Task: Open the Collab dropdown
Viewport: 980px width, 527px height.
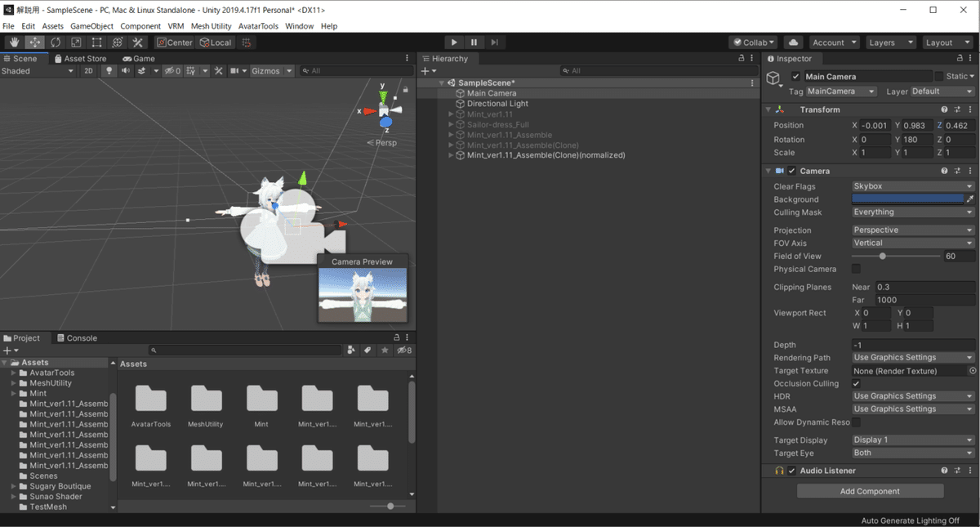Action: 754,42
